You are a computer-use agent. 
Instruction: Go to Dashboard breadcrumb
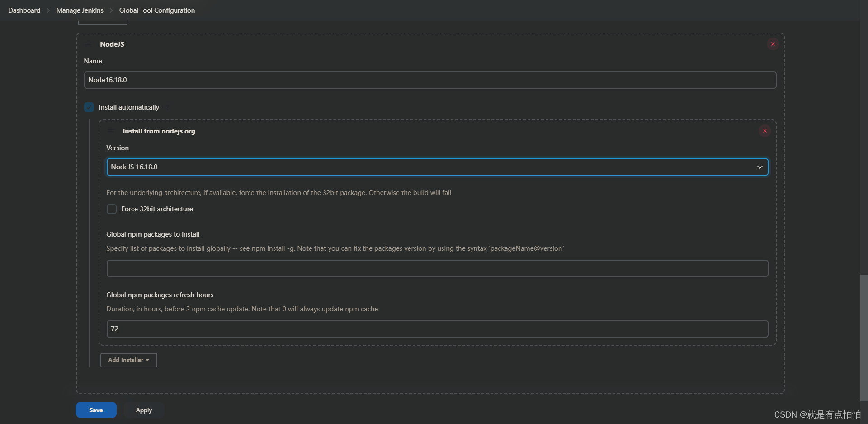click(x=24, y=10)
